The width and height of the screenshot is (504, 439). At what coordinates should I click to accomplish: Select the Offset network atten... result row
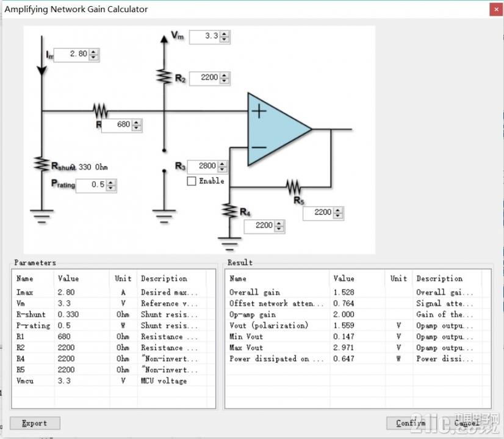tap(358, 303)
